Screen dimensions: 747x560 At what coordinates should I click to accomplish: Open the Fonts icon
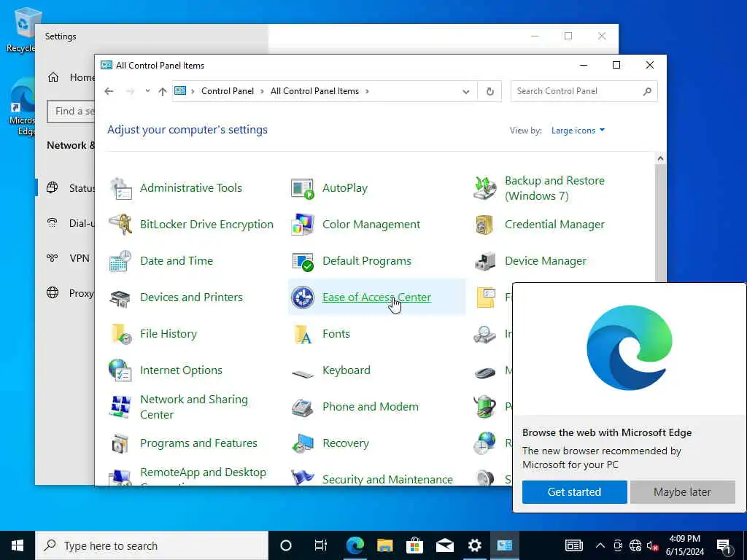[x=303, y=334]
